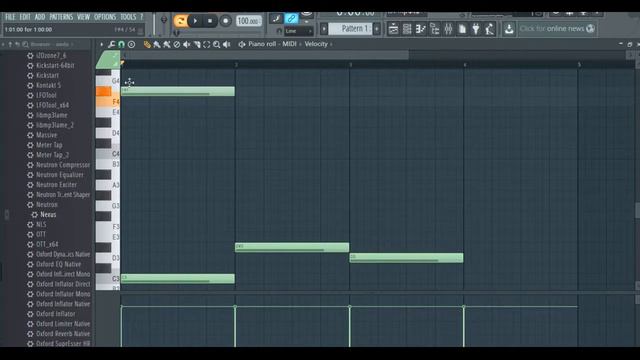The image size is (640, 360).
Task: Activate the speaker Playback tool
Action: pos(227,44)
